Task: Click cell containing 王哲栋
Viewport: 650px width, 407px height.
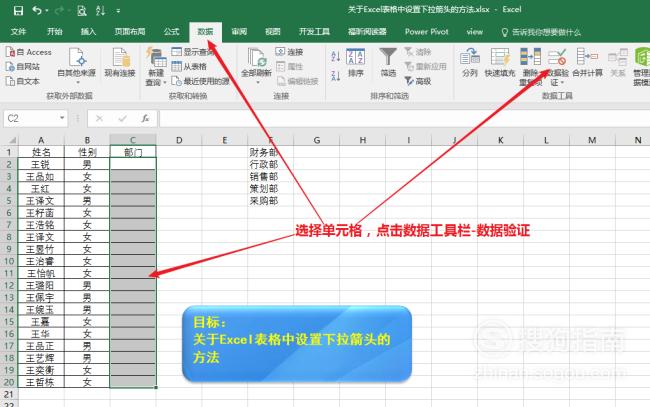Action: (x=41, y=382)
